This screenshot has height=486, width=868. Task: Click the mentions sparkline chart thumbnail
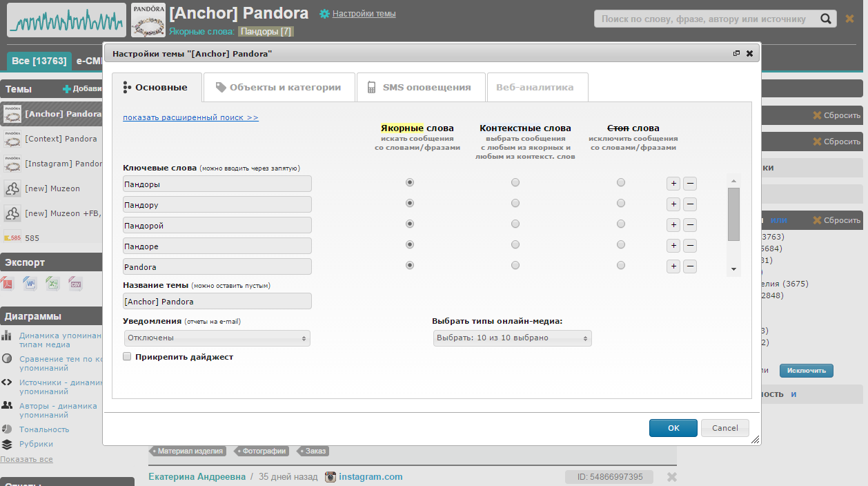[x=67, y=20]
